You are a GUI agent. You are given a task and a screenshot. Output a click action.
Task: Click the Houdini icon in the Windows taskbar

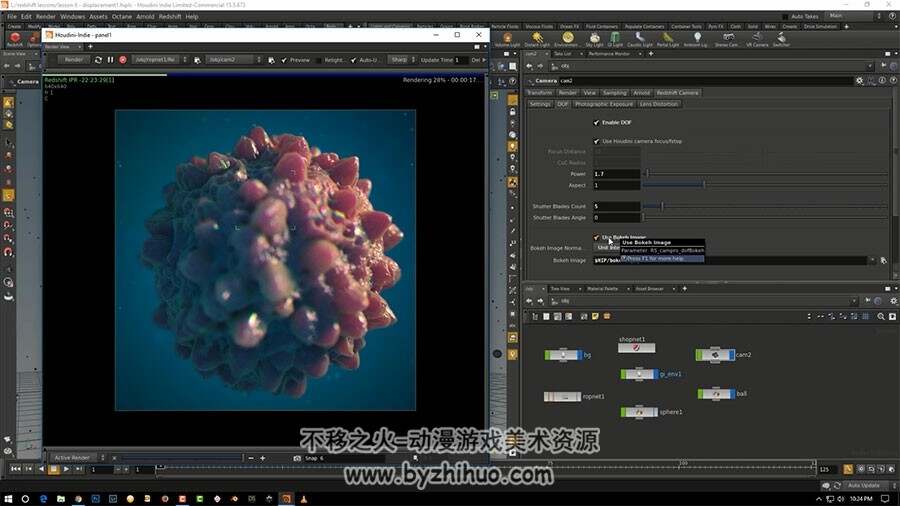click(286, 499)
